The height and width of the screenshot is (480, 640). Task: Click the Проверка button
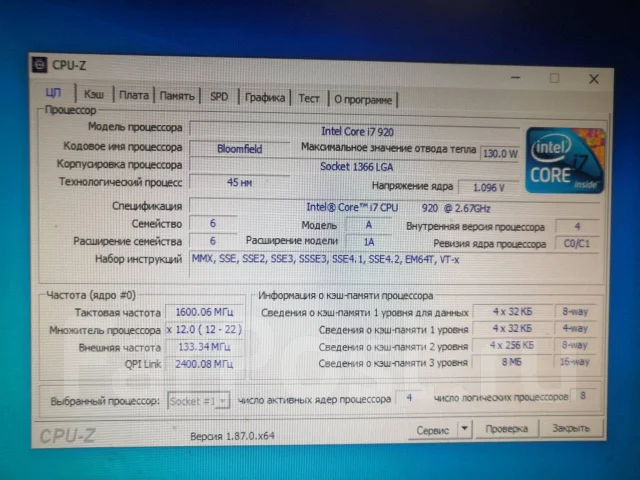[507, 429]
